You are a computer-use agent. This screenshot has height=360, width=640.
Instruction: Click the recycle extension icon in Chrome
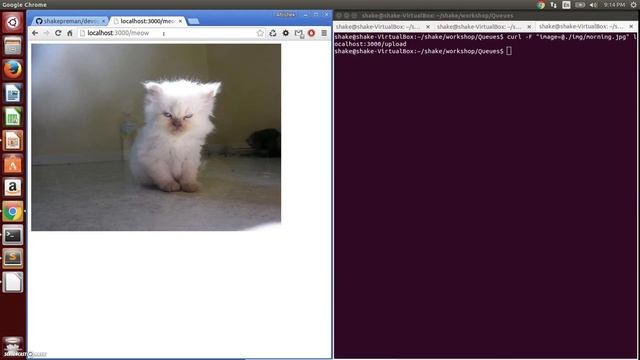point(273,33)
